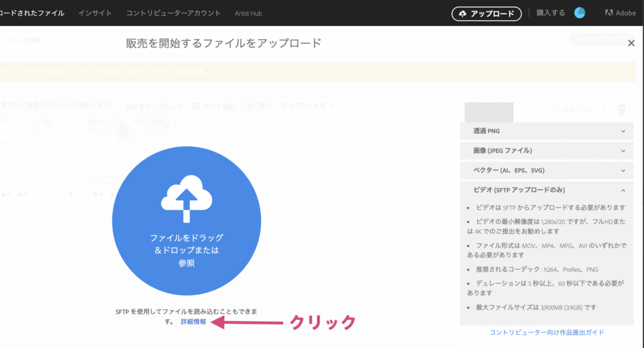Click the CSV をアップロード link
The height and width of the screenshot is (348, 644).
click(x=154, y=107)
